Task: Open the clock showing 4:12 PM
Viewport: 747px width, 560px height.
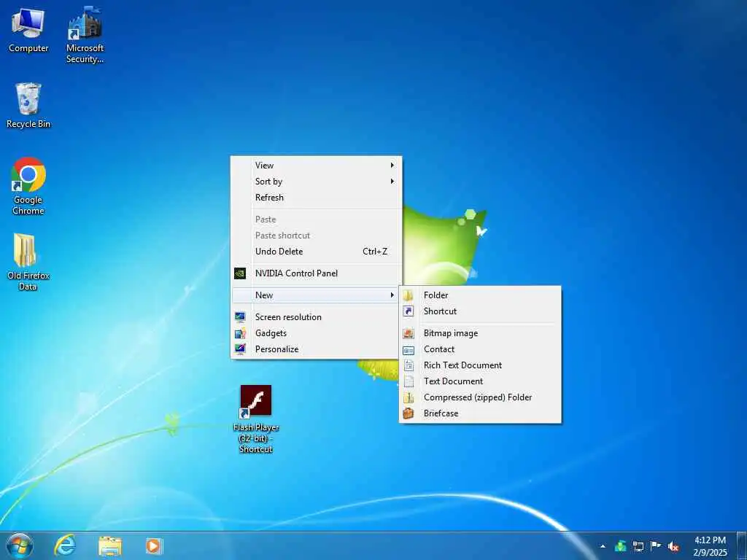Action: point(710,546)
